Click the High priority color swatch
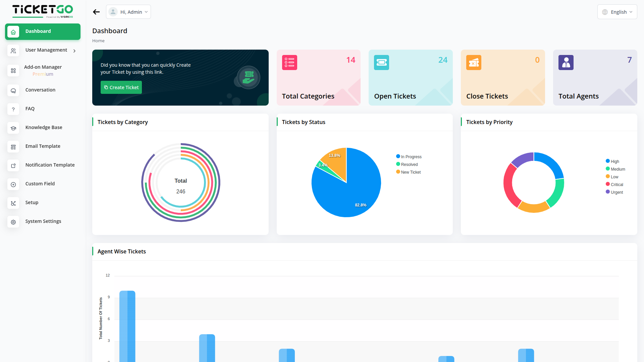Screen dimensions: 644x362 [x=607, y=161]
